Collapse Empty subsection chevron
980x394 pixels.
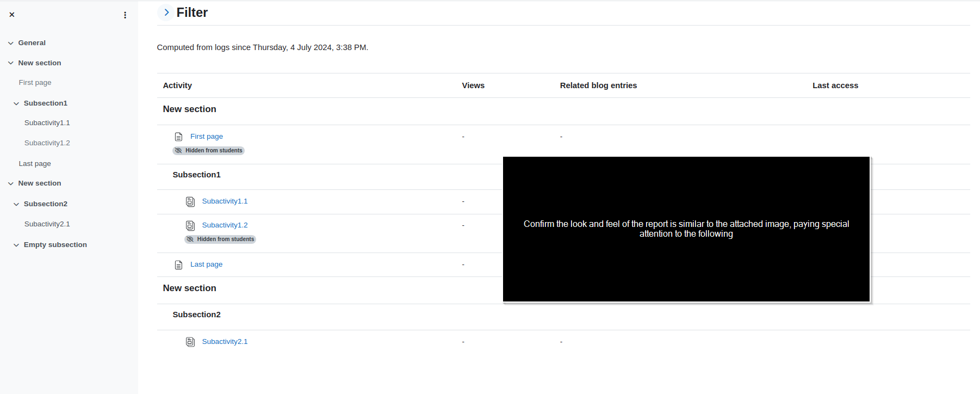(16, 245)
